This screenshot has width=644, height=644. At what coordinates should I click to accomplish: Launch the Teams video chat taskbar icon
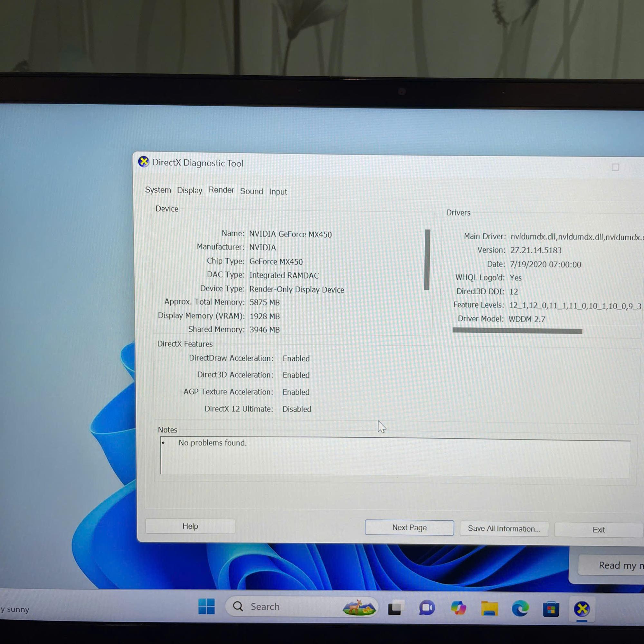pos(427,608)
